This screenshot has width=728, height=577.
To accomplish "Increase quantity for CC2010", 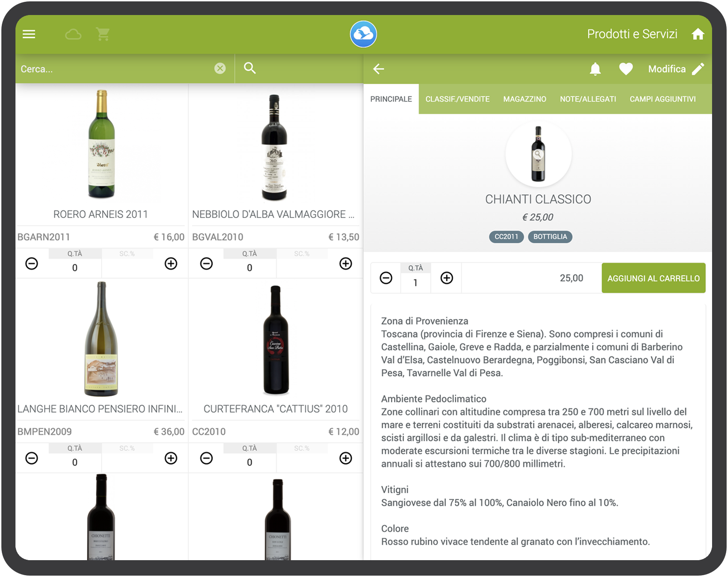I will (346, 458).
